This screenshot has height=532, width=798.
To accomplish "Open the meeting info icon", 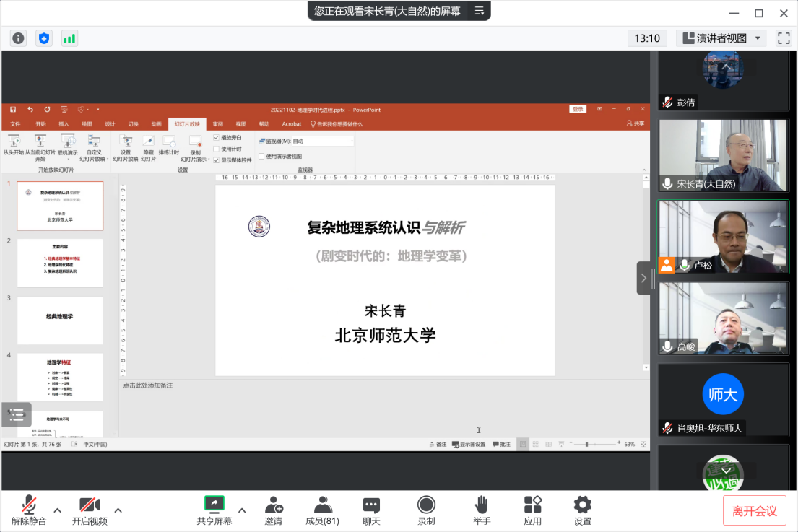I will [18, 38].
